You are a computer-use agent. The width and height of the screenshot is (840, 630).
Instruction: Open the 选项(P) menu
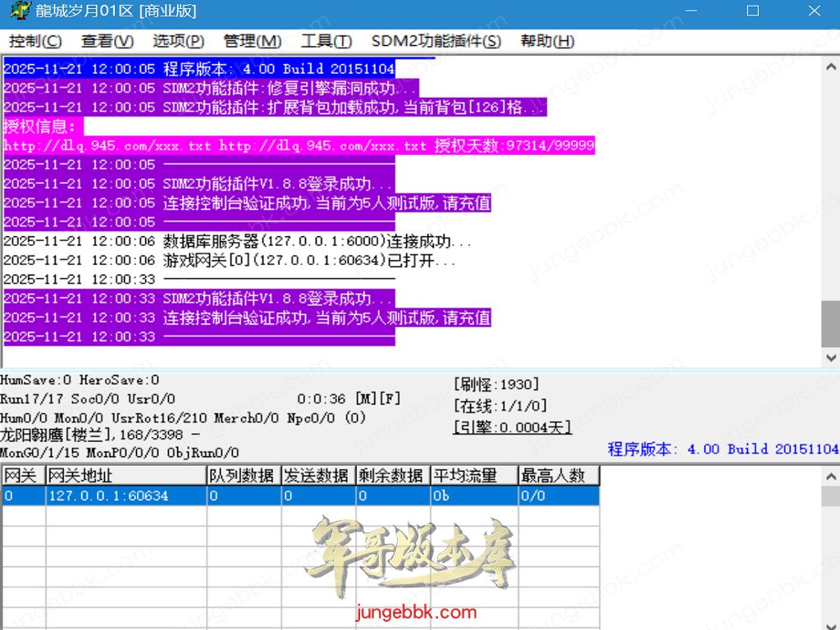[178, 41]
